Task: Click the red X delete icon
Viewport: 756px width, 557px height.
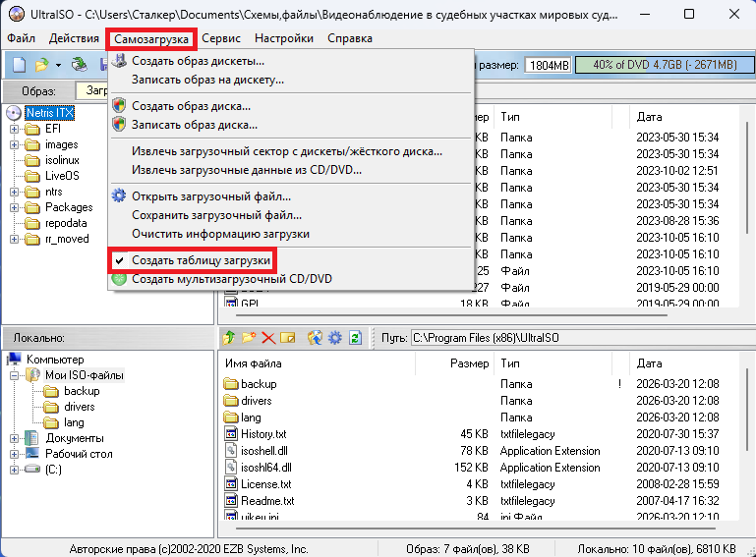Action: click(268, 338)
